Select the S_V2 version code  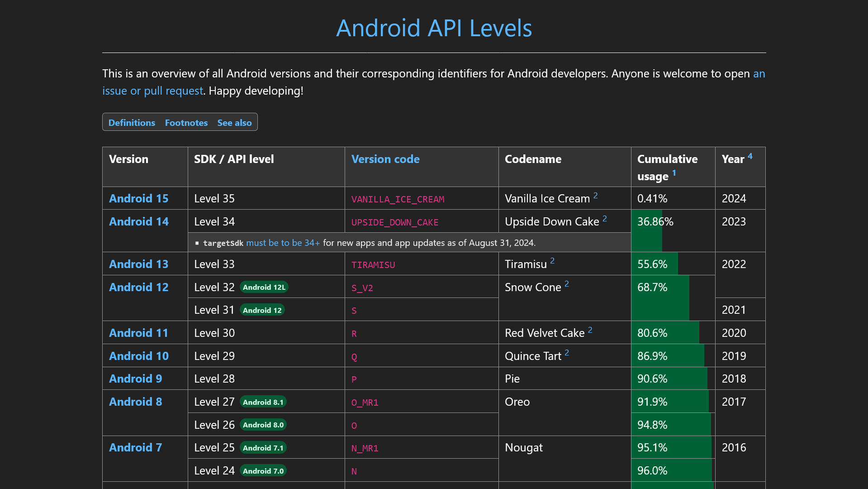click(362, 288)
